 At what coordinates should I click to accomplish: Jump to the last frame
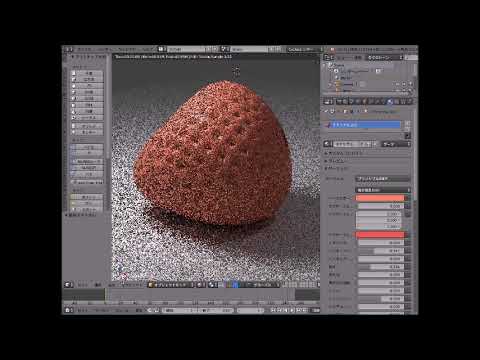(305, 310)
